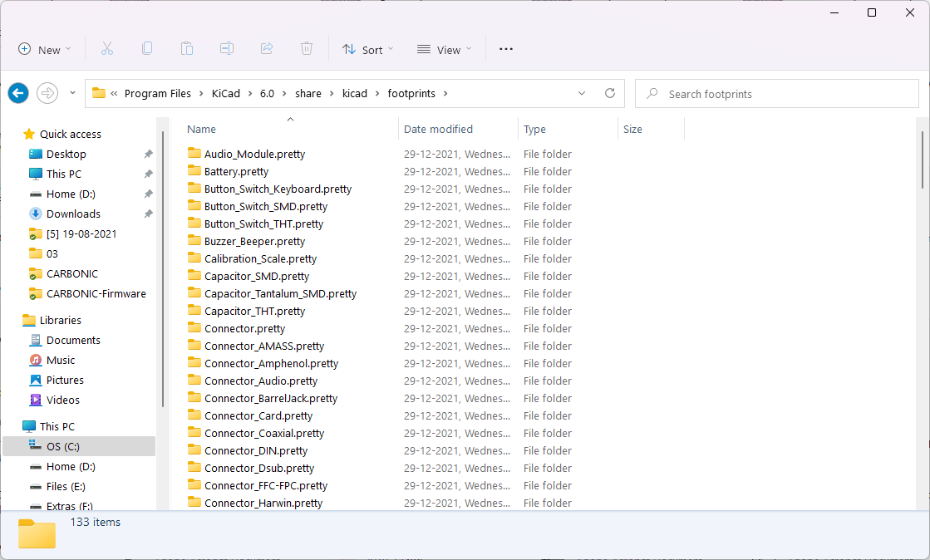This screenshot has height=560, width=930.
Task: Click the Delete trash icon
Action: (x=307, y=49)
